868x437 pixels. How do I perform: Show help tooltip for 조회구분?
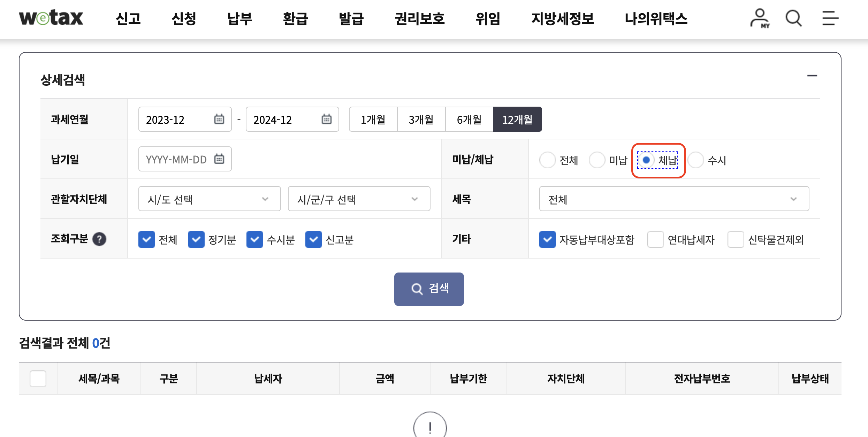(99, 239)
